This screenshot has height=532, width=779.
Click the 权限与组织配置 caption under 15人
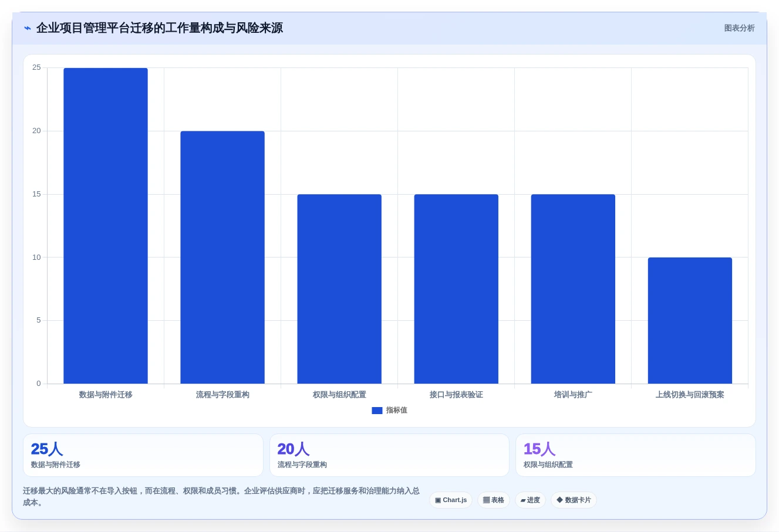tap(548, 465)
